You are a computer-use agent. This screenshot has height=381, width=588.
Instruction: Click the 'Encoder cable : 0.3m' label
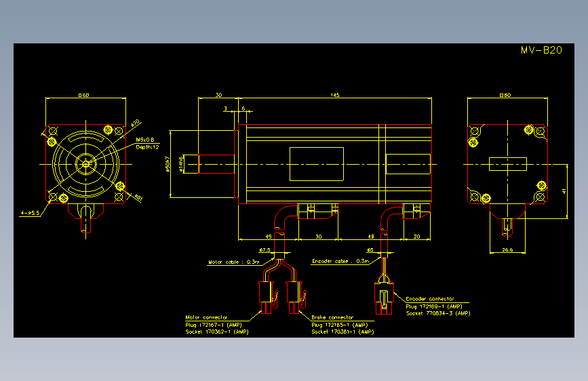pos(340,262)
